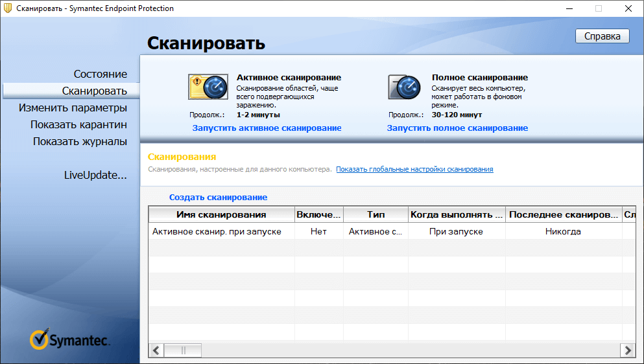Image resolution: width=644 pixels, height=364 pixels.
Task: Minimize the Symantec Endpoint Protection window
Action: click(569, 8)
